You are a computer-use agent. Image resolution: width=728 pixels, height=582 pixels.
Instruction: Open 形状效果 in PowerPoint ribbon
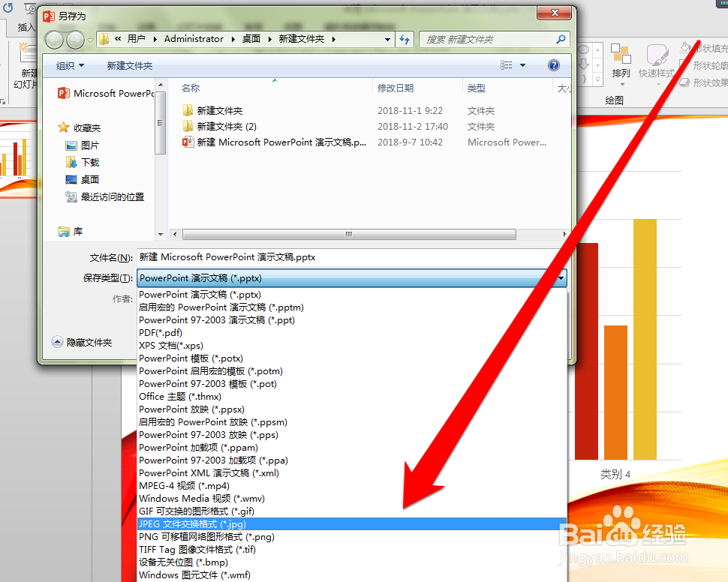coord(703,82)
